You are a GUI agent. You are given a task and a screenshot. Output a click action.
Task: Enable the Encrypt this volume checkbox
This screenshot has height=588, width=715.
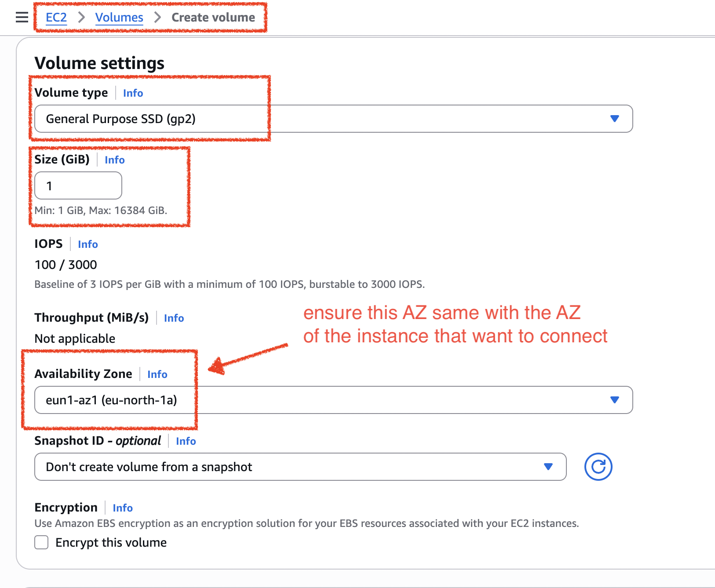click(41, 542)
